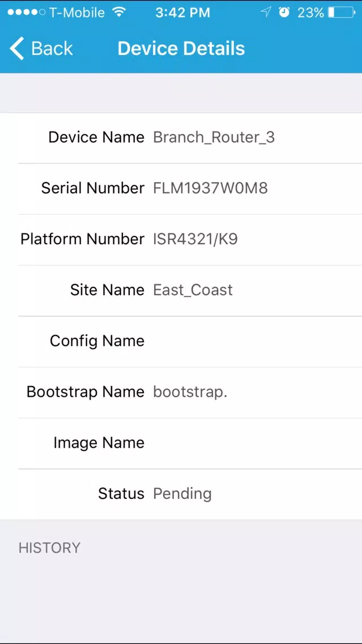Tap the Device Details title
Image resolution: width=362 pixels, height=644 pixels.
click(181, 48)
